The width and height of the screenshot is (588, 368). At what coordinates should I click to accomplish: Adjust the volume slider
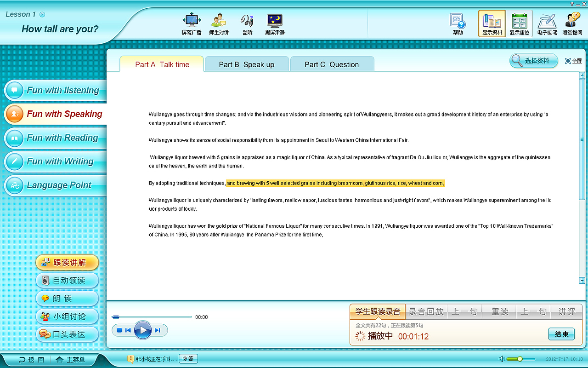521,359
